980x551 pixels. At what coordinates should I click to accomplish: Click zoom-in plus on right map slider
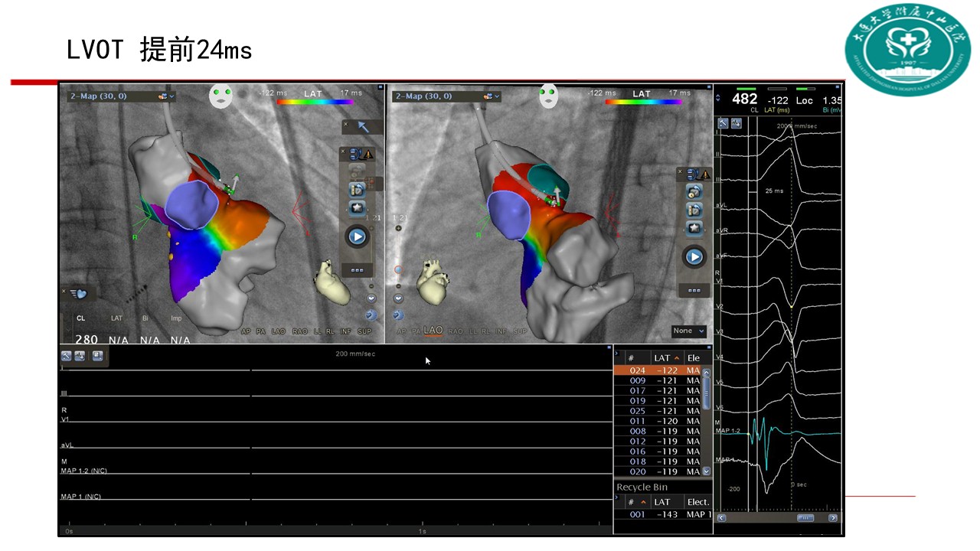(398, 228)
